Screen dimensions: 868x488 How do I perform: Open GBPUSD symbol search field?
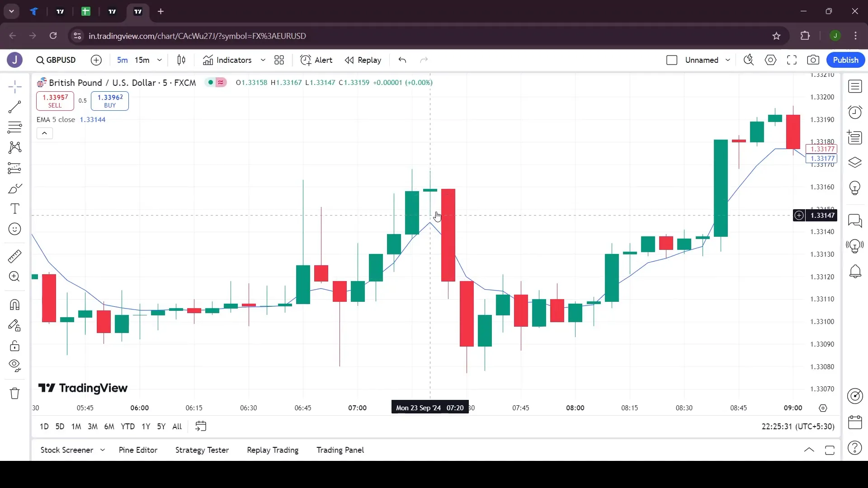point(57,60)
